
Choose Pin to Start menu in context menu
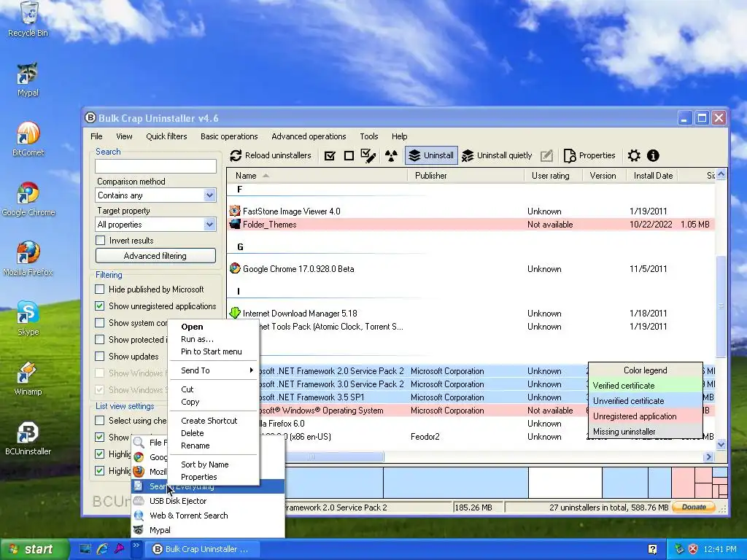[x=214, y=351]
